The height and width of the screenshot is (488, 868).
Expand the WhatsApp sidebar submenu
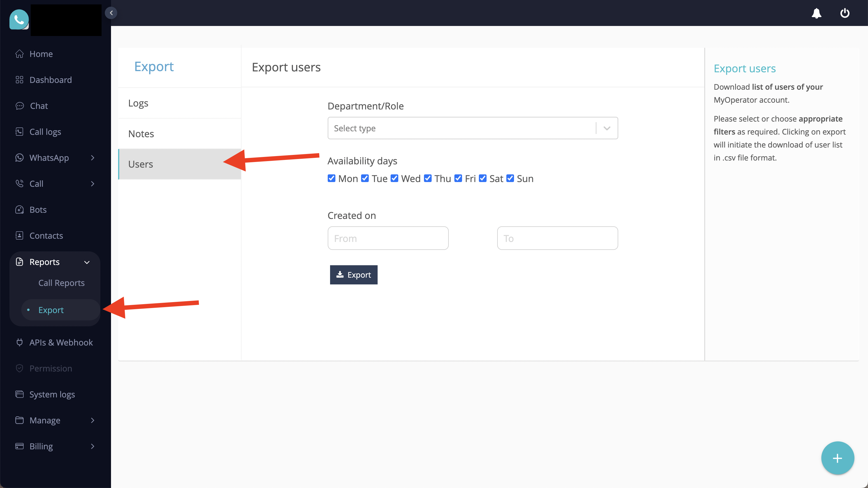[92, 158]
